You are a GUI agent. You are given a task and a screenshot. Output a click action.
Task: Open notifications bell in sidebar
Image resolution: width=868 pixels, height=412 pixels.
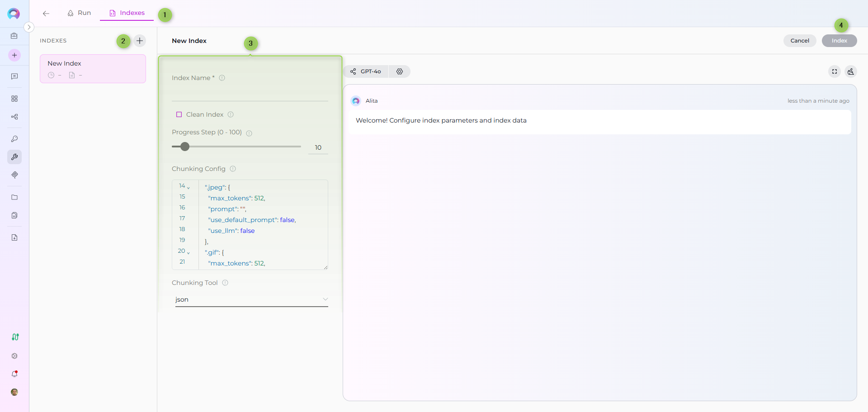tap(14, 374)
